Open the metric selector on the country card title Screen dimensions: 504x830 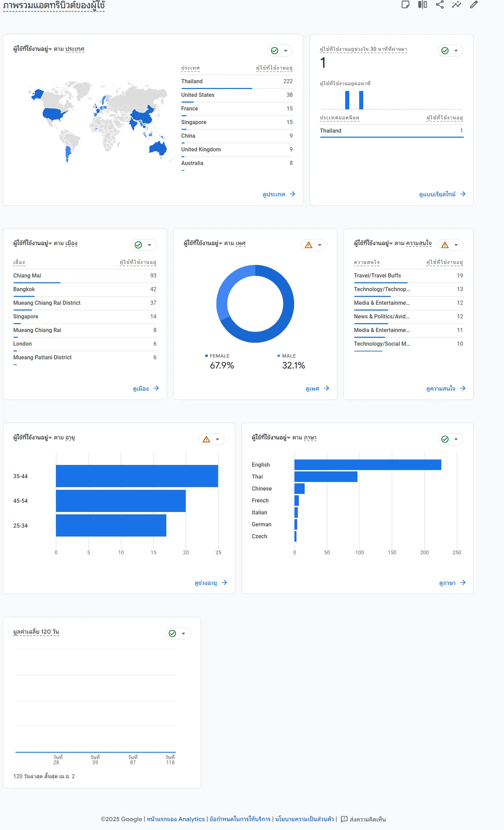click(33, 49)
